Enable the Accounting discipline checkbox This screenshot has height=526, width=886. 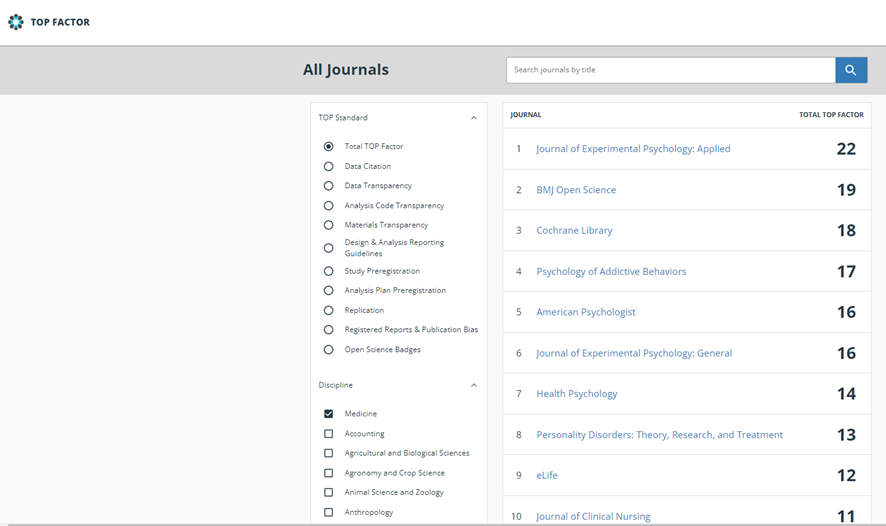tap(328, 434)
